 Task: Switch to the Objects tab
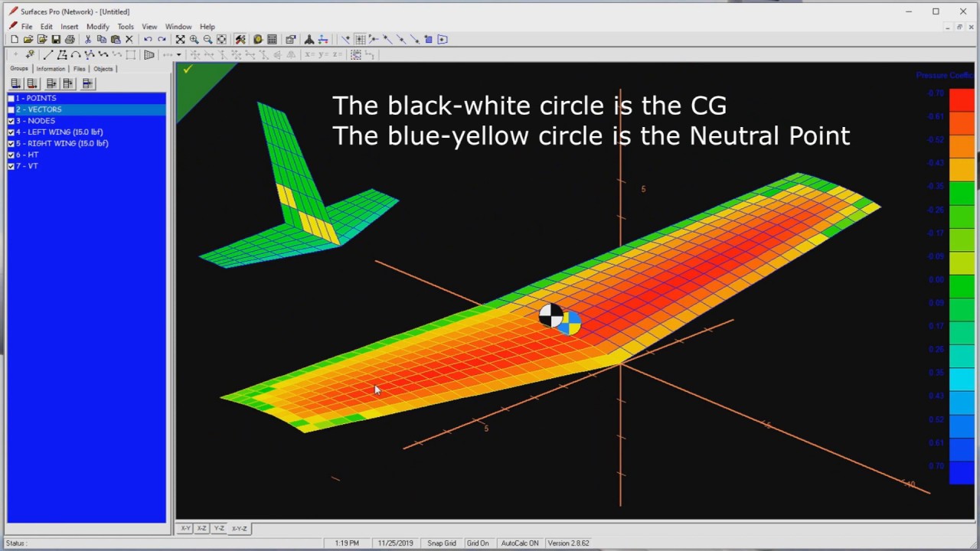click(103, 69)
